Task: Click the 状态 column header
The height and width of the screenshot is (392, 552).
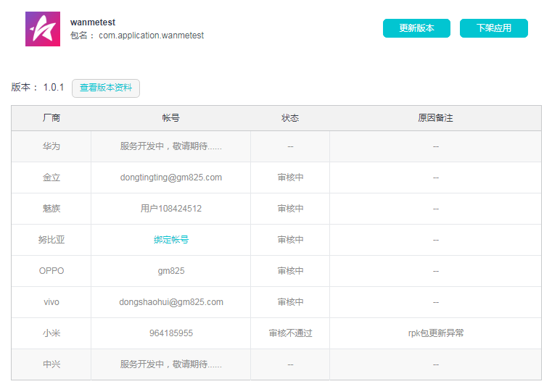Action: click(290, 118)
